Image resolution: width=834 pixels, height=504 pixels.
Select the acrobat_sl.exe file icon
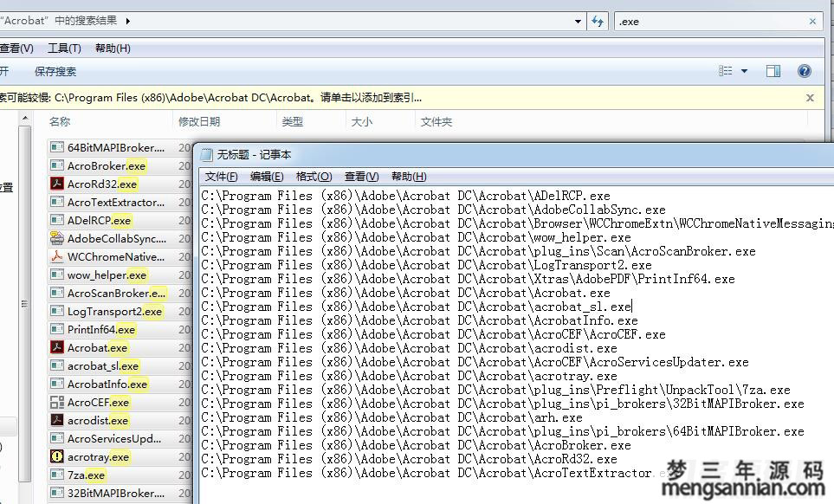pyautogui.click(x=57, y=365)
